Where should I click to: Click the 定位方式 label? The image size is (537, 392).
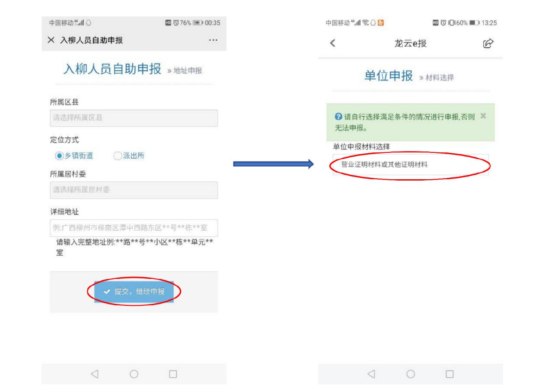[x=64, y=140]
